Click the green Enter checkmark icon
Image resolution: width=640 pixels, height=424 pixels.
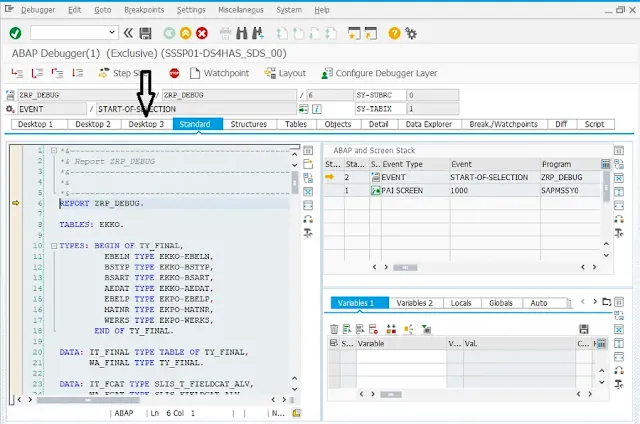coord(16,33)
